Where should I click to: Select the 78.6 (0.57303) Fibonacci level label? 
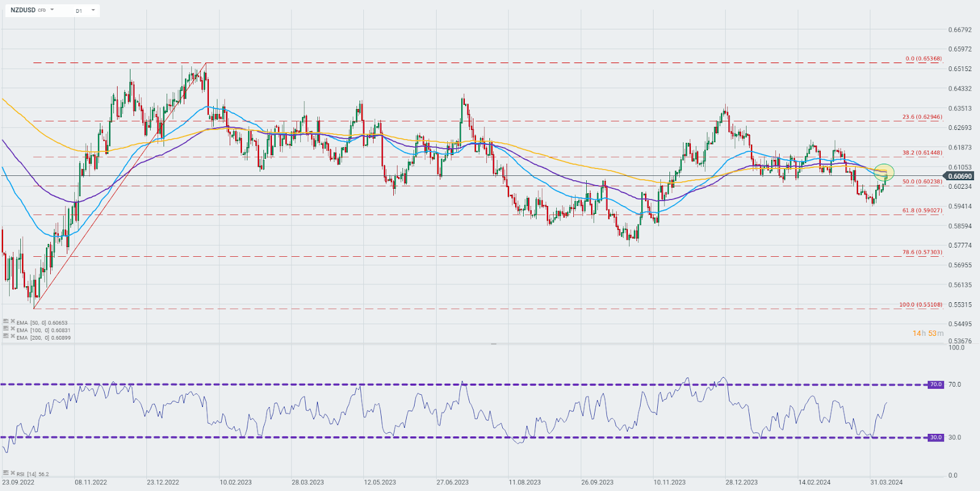tap(922, 252)
